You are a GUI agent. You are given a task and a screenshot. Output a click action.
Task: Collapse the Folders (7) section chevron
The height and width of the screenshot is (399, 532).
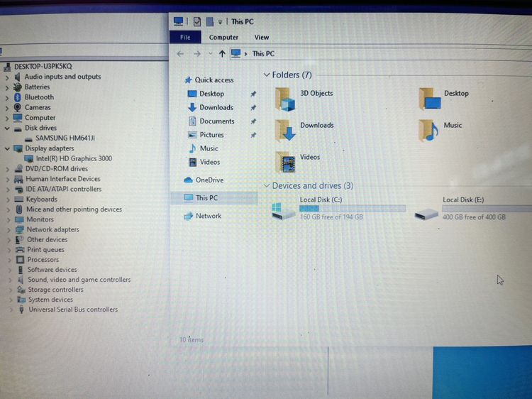[267, 75]
